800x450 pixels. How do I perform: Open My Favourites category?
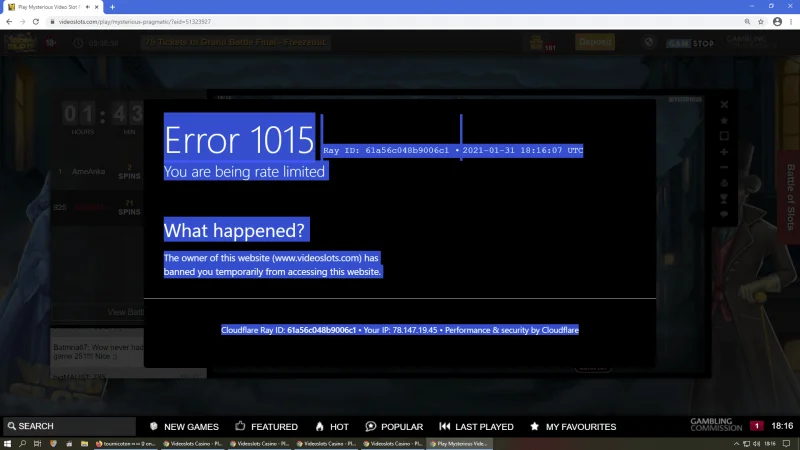point(573,427)
